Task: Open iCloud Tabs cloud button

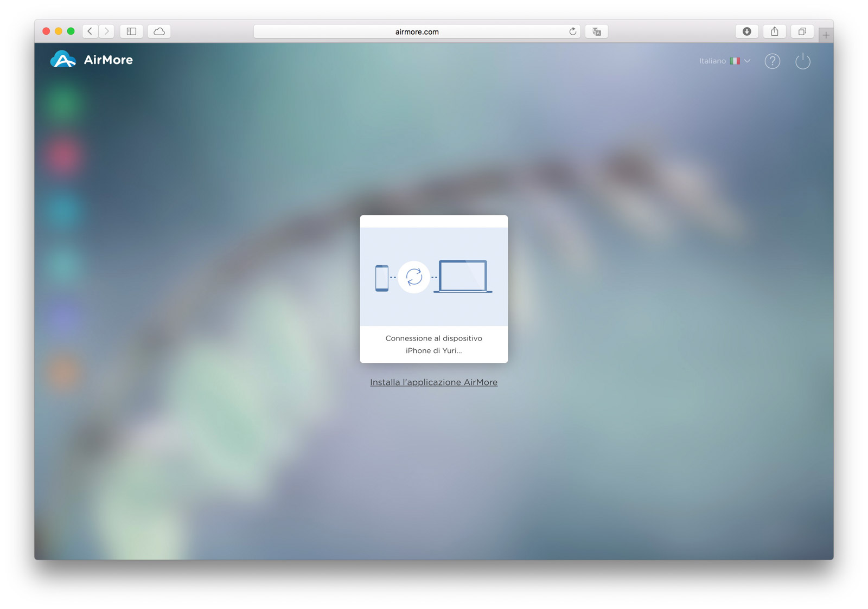Action: [x=159, y=31]
